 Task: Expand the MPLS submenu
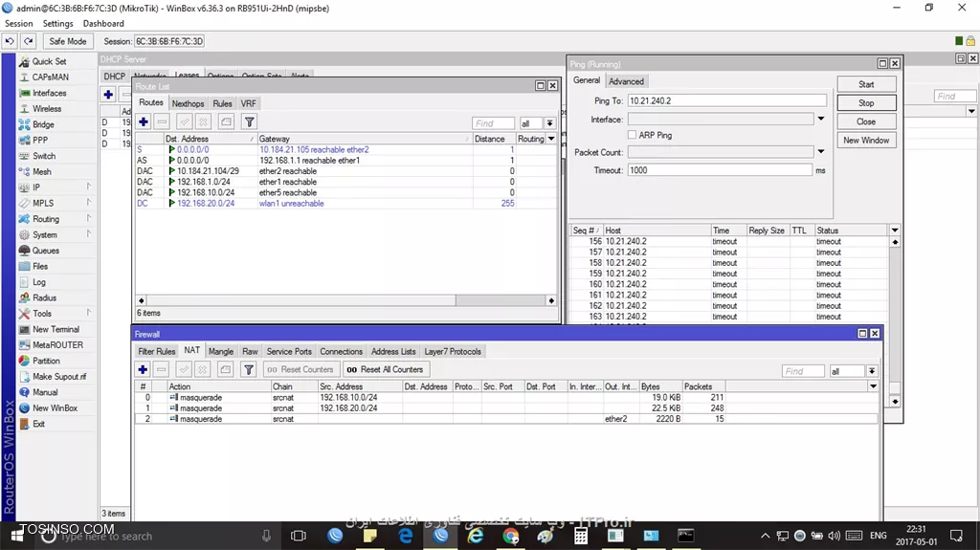click(56, 203)
